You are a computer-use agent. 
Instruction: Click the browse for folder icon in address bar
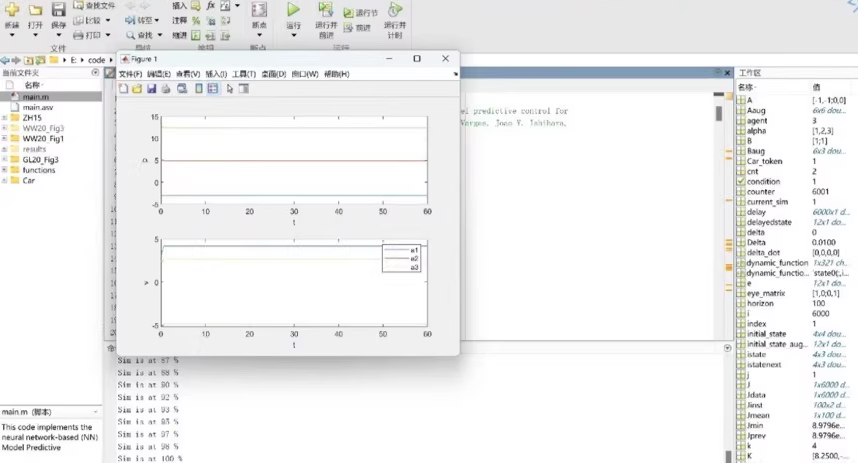pos(40,60)
